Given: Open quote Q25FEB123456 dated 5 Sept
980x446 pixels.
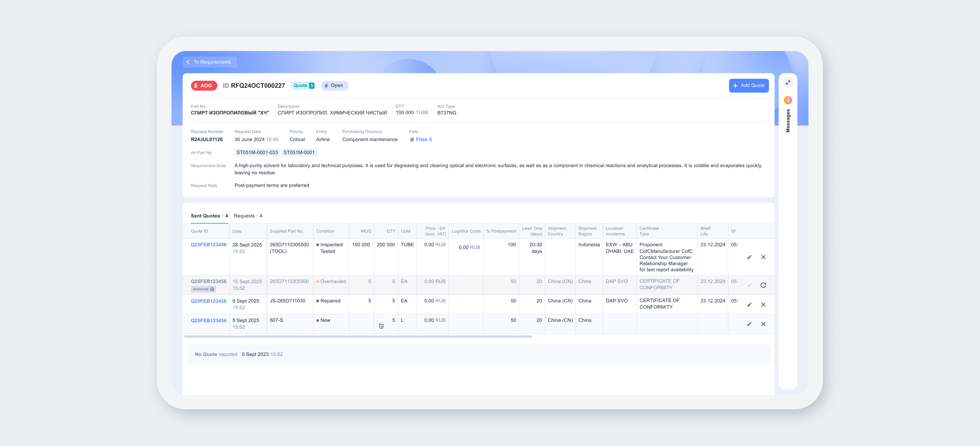Looking at the screenshot, I should (x=209, y=320).
